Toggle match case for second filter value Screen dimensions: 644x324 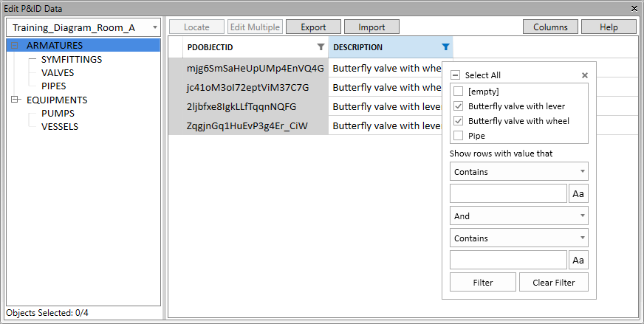578,261
